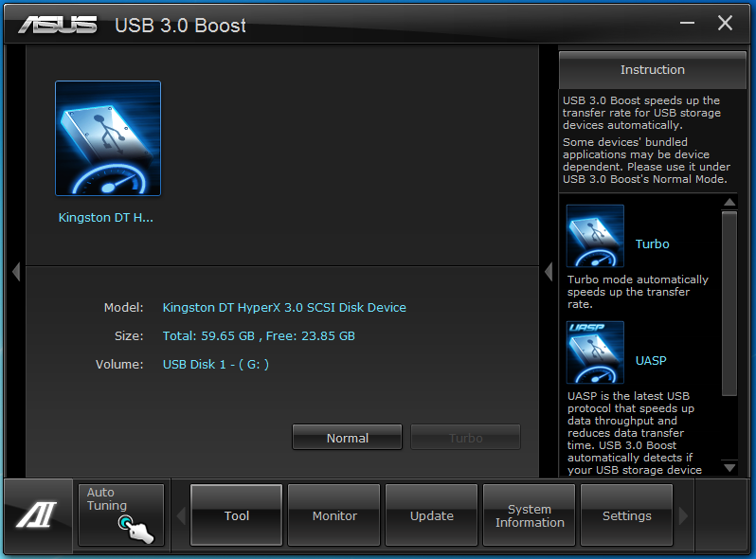This screenshot has width=756, height=559.
Task: Start Auto Tuning
Action: 121,514
